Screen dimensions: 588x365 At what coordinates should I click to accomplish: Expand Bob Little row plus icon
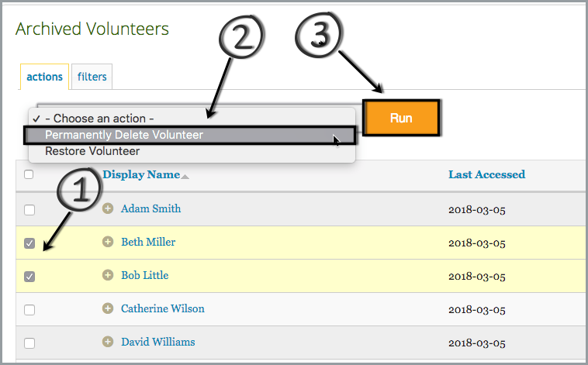click(108, 275)
